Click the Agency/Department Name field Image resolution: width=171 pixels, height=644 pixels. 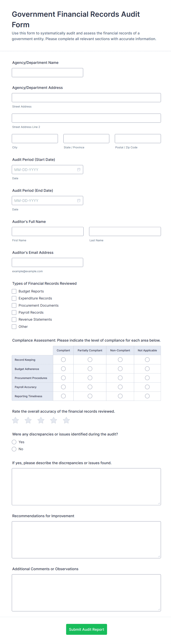click(x=47, y=73)
